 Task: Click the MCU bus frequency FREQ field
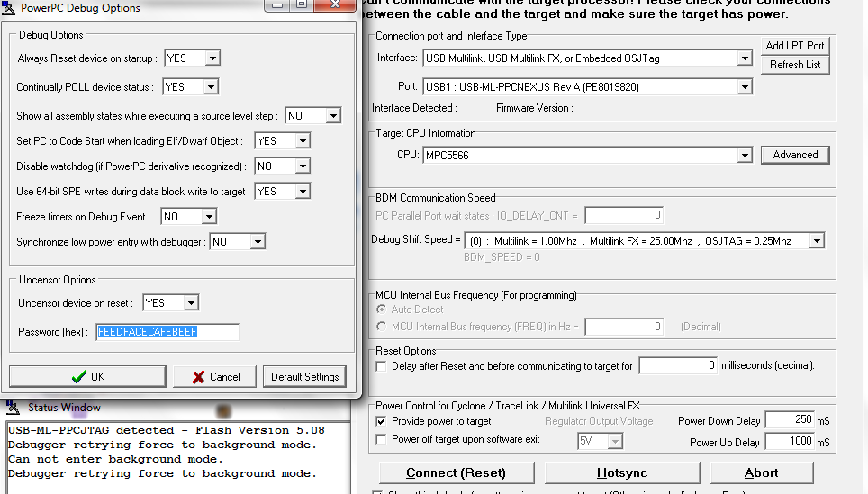click(x=624, y=327)
